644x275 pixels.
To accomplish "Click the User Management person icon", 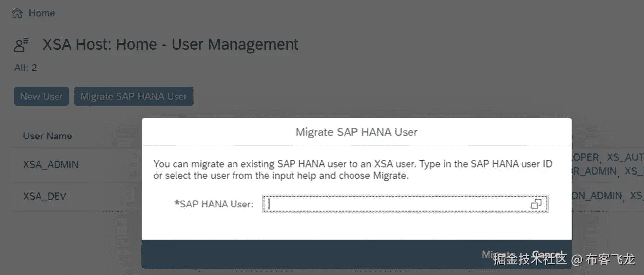I will pyautogui.click(x=21, y=45).
